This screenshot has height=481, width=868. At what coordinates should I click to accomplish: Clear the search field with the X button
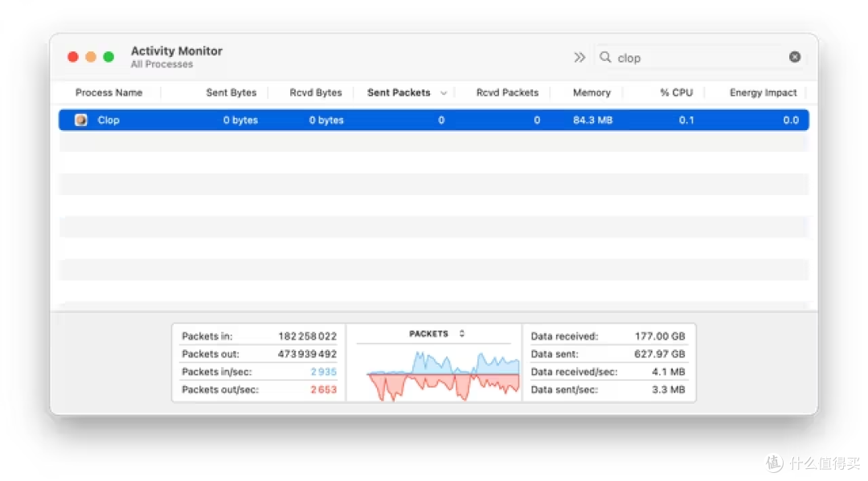(794, 57)
